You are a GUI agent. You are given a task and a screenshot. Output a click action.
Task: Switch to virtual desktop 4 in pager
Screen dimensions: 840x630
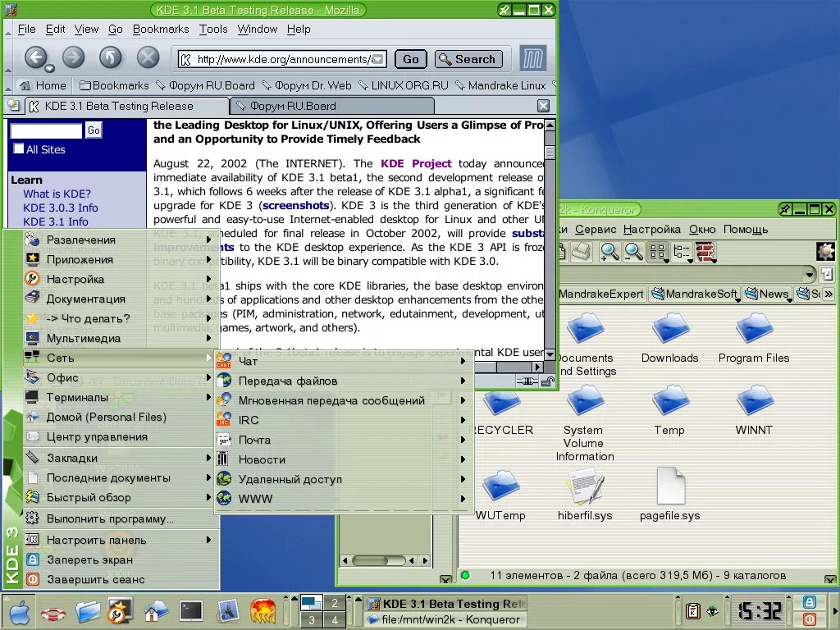click(335, 620)
